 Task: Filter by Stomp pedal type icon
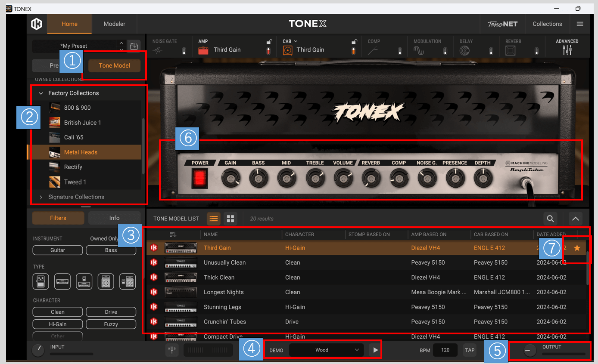click(41, 281)
